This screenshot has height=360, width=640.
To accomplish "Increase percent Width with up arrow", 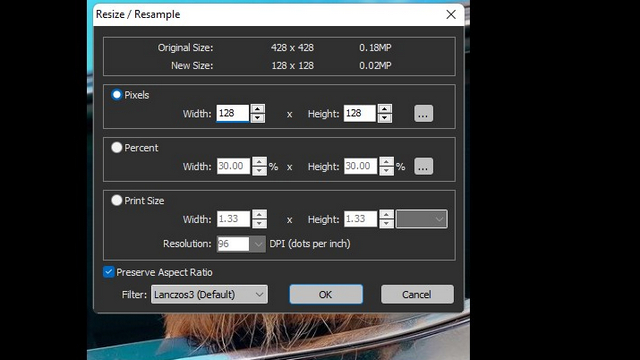I will [x=259, y=162].
